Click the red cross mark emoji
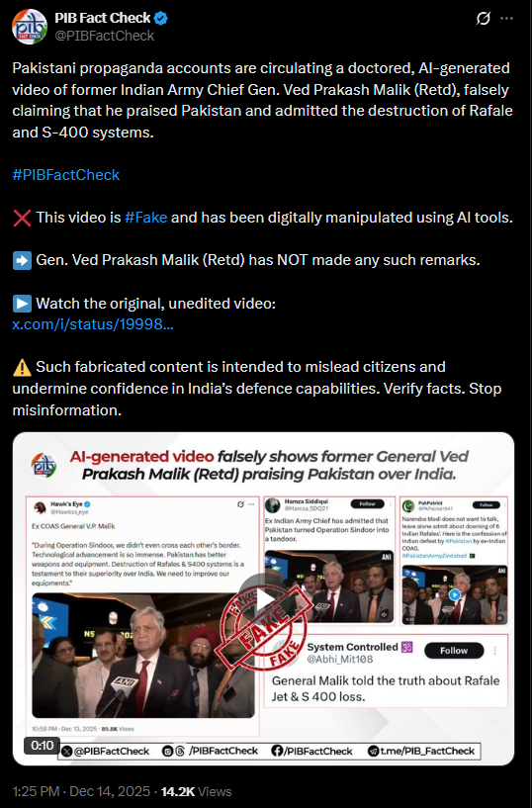532x808 pixels. [x=22, y=218]
